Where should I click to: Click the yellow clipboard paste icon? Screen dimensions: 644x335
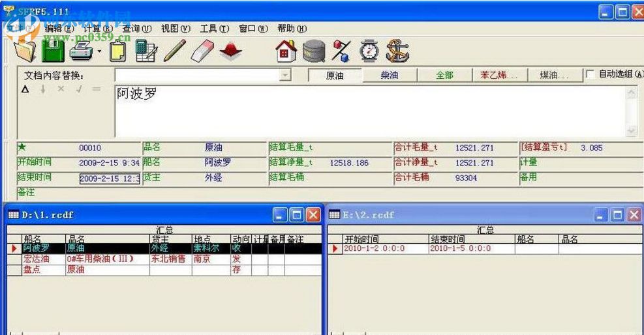(117, 51)
